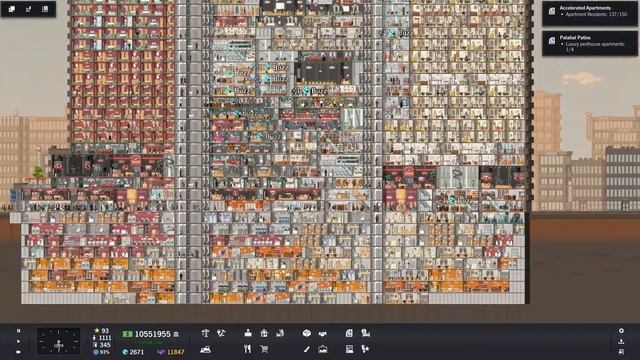Open the retail shopping cart menu

264,349
